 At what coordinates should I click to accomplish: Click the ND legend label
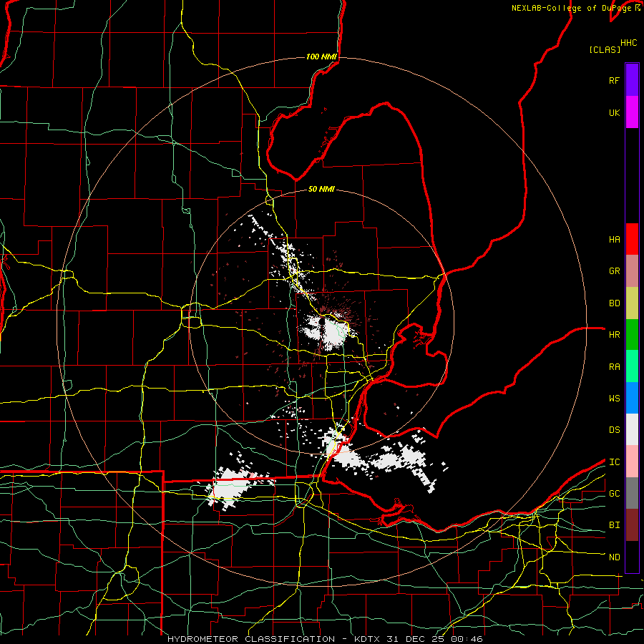click(x=614, y=557)
